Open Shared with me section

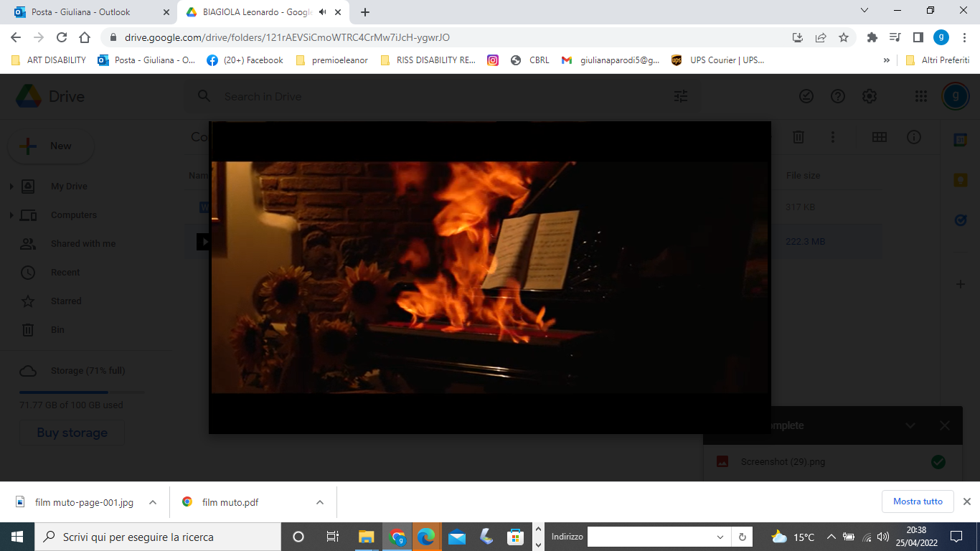[x=83, y=244]
